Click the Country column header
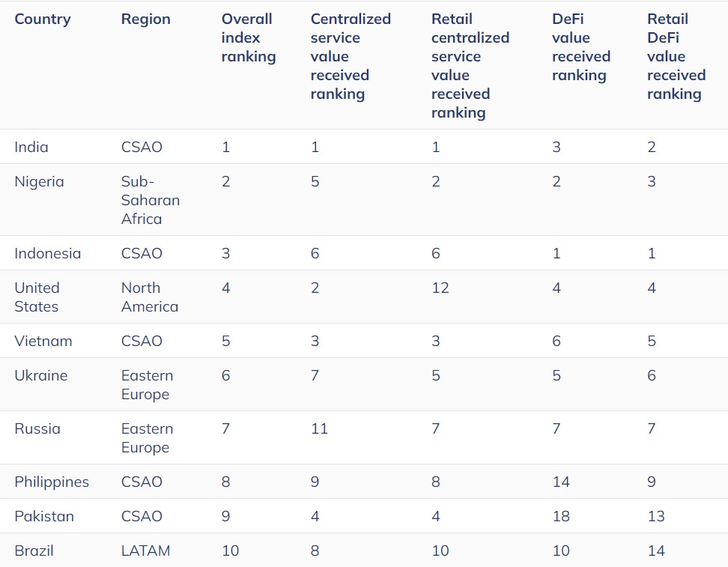This screenshot has height=567, width=728. tap(43, 19)
